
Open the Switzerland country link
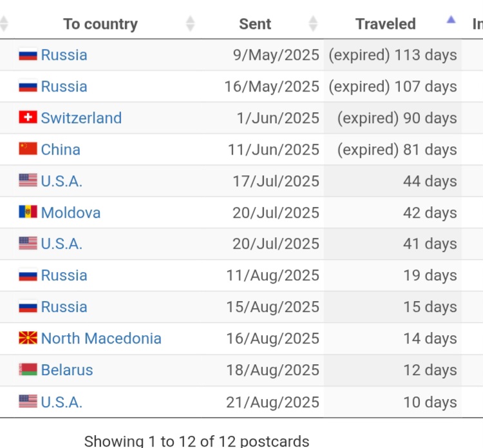[81, 118]
